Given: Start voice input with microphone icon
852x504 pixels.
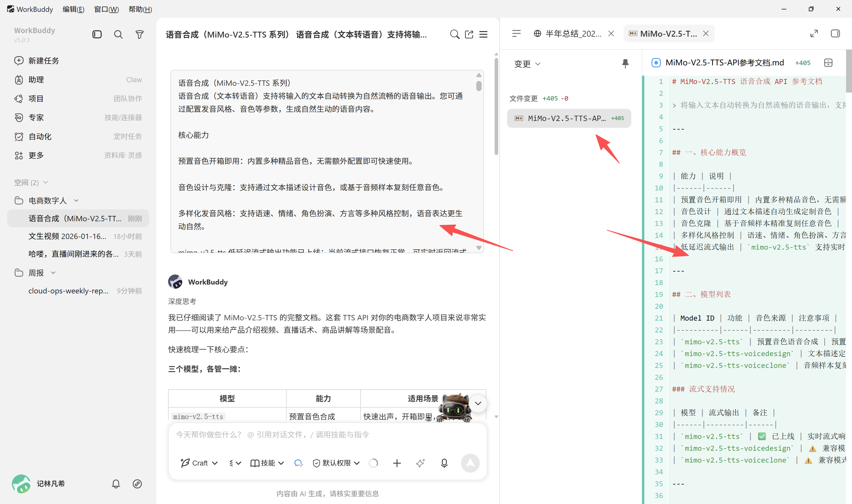Looking at the screenshot, I should click(444, 463).
